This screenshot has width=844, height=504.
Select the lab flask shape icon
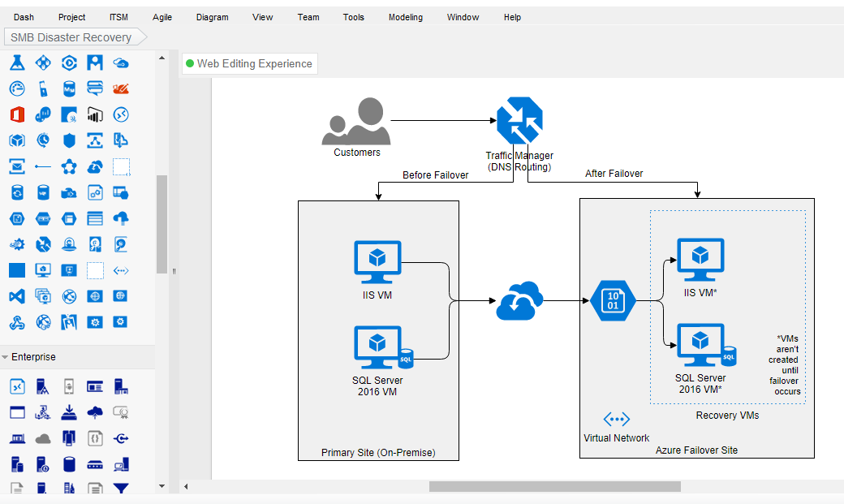(x=17, y=62)
